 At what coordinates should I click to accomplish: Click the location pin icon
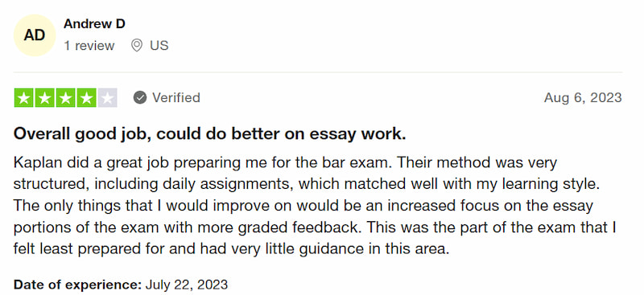point(136,45)
